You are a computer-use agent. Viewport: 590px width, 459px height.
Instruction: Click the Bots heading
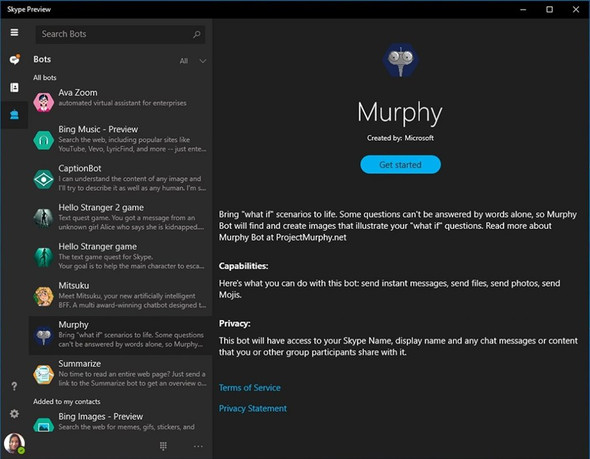pos(42,59)
